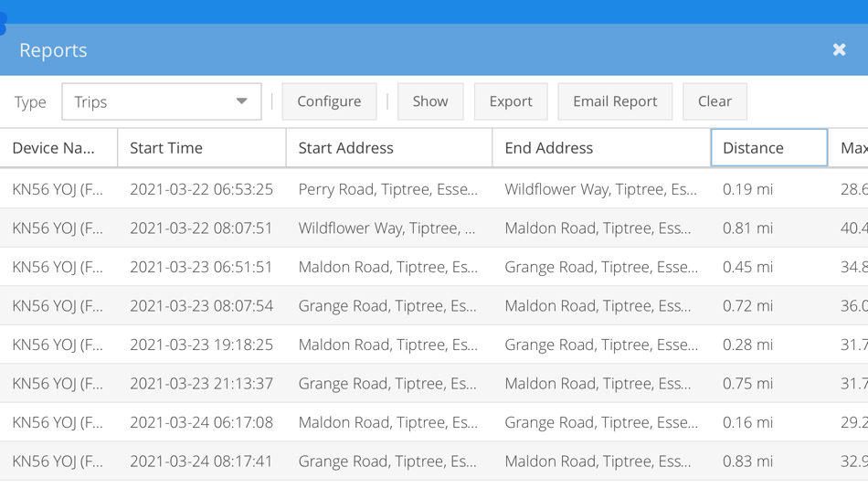
Task: Select start time 2021-03-23 08:07:54
Action: click(202, 306)
